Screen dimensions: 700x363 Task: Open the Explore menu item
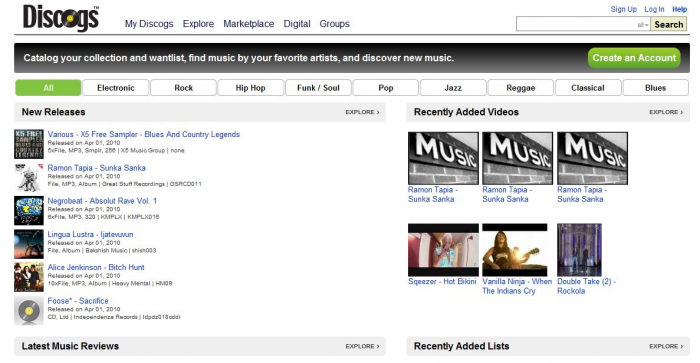click(x=198, y=24)
